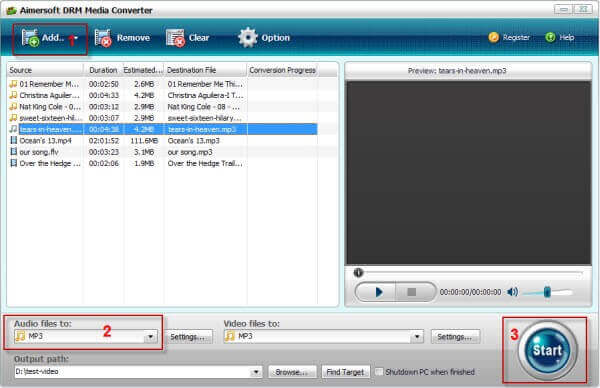Play the preview
The height and width of the screenshot is (388, 600).
pyautogui.click(x=378, y=292)
